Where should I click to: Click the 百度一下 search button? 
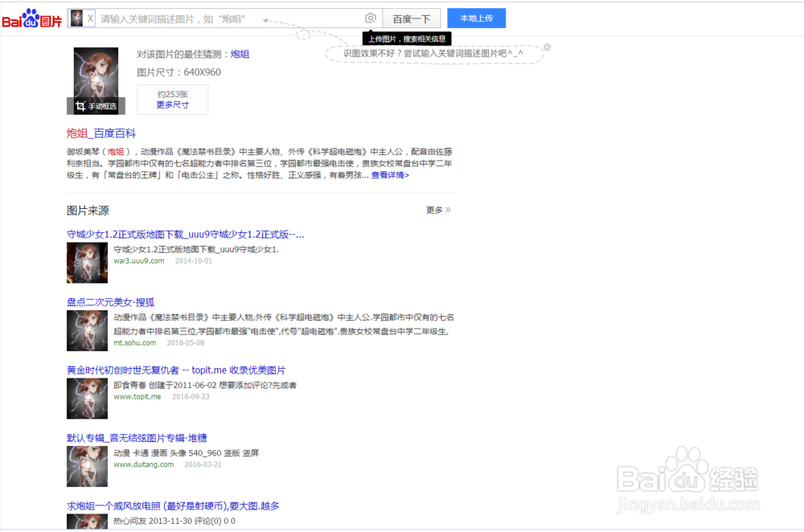tap(410, 18)
